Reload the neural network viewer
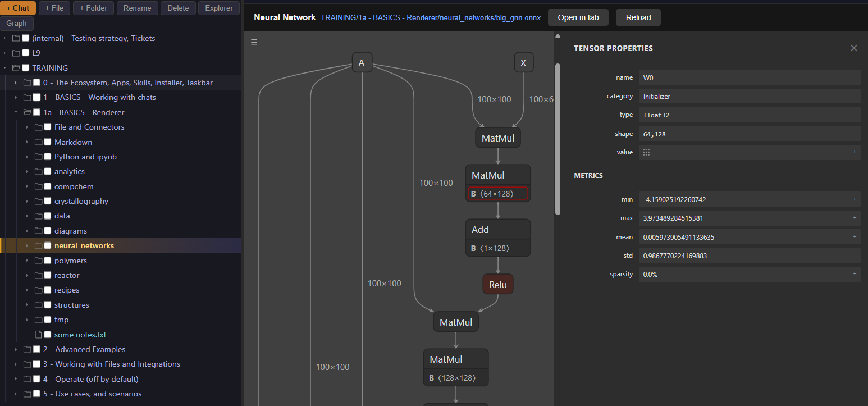The height and width of the screenshot is (406, 868). [x=638, y=17]
